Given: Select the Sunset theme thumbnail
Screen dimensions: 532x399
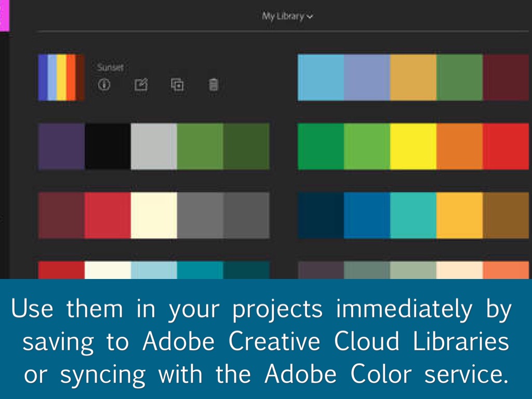Looking at the screenshot, I should coord(61,77).
